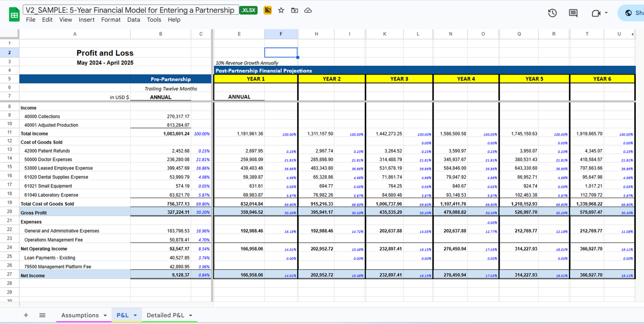Open the Format menu
Viewport: 644px width, 324px height.
tap(110, 20)
